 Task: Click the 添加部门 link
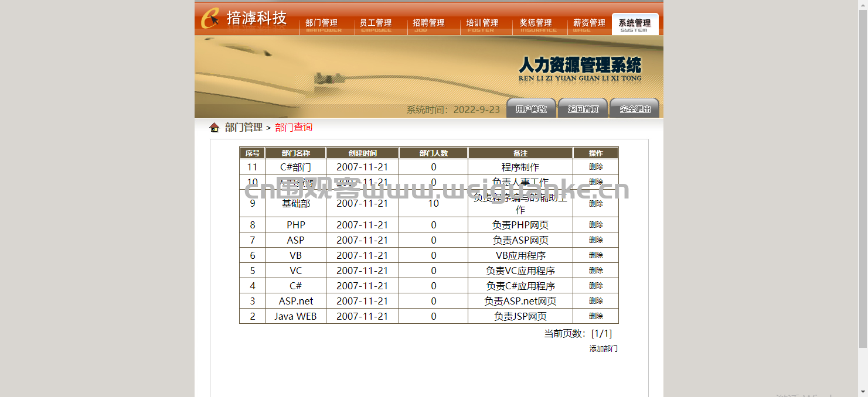604,349
